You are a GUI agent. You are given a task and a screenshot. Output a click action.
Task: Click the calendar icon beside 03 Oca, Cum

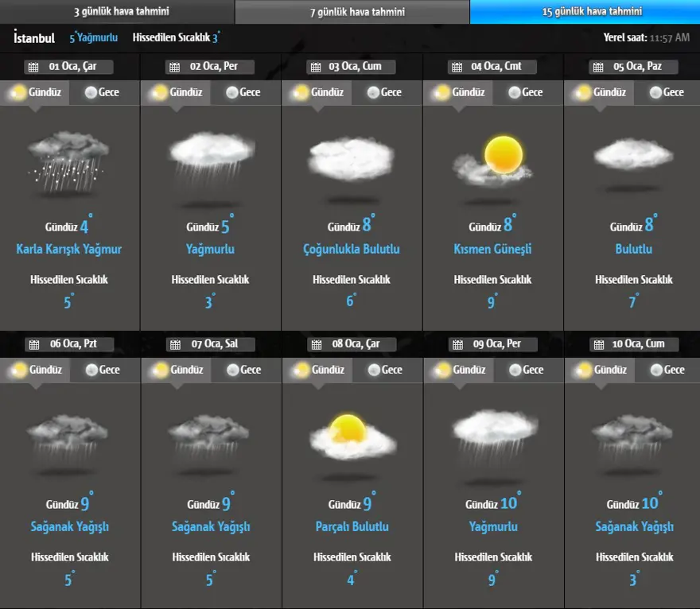(317, 68)
